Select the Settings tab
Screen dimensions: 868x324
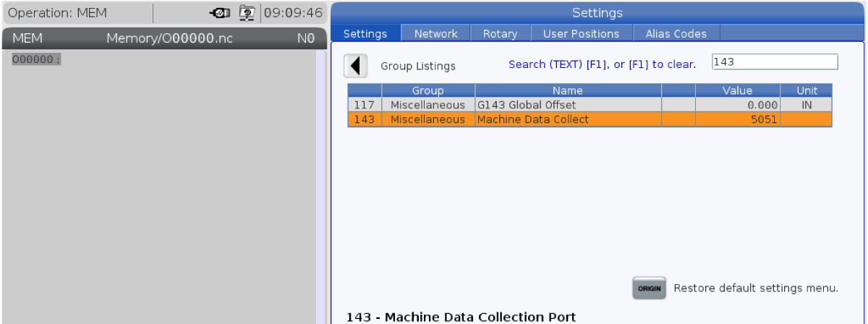coord(365,33)
